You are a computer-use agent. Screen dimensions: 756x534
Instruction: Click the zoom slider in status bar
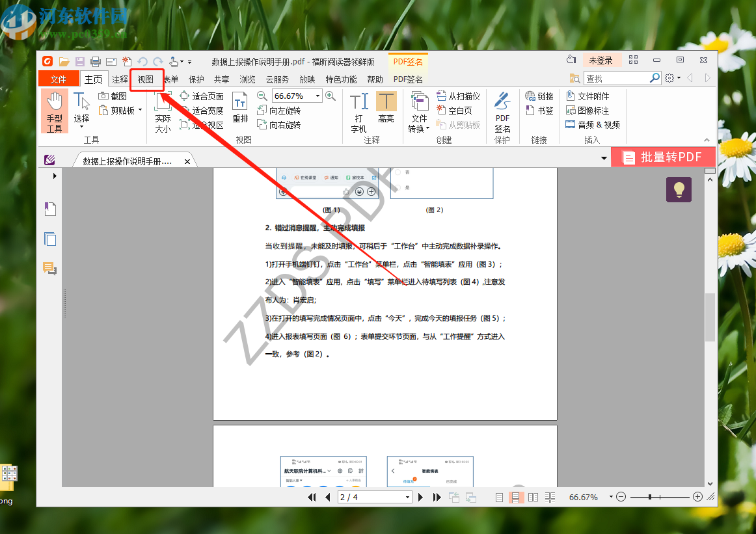coord(658,497)
